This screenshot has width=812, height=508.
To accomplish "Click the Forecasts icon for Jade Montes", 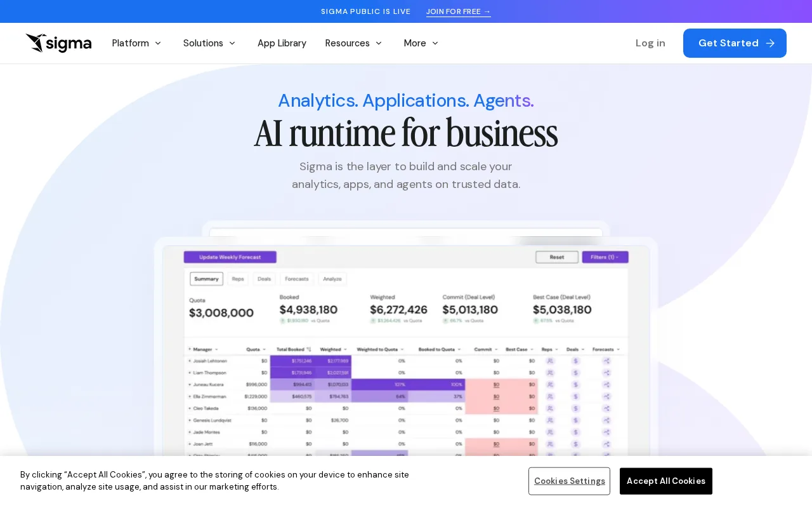I will (606, 432).
